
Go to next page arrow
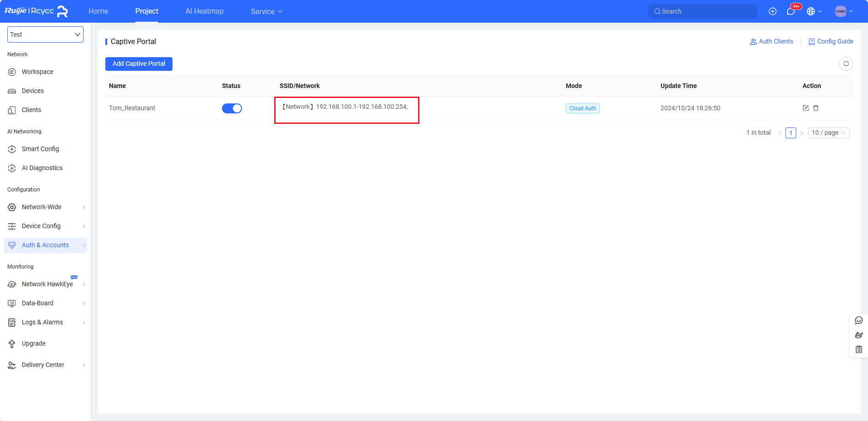[802, 133]
